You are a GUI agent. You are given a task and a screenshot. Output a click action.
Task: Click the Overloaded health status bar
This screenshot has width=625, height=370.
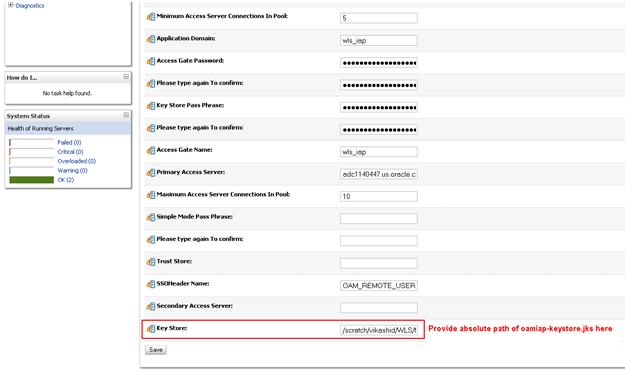tap(31, 161)
